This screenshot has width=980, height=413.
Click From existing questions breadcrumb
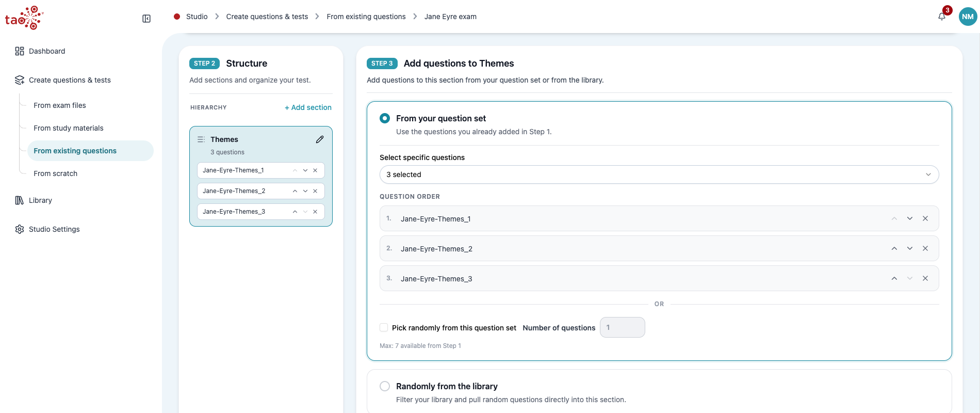pyautogui.click(x=366, y=17)
